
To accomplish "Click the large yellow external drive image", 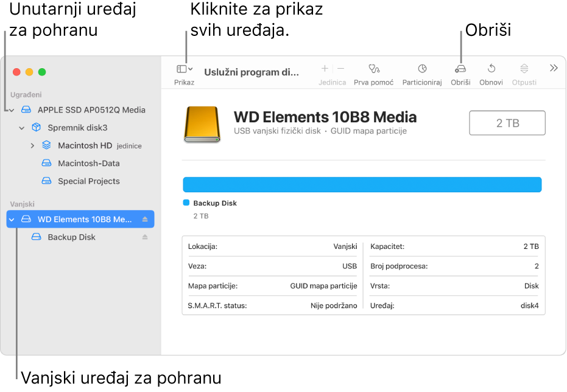I will pos(202,124).
